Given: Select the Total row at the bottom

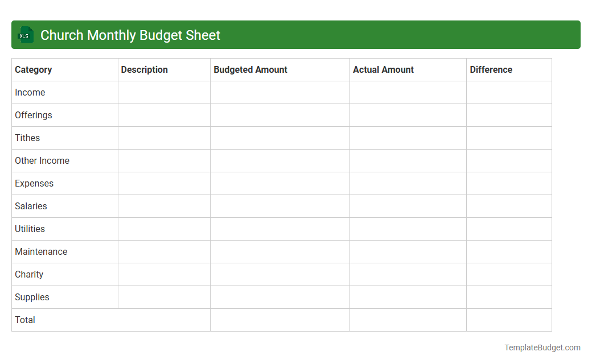Looking at the screenshot, I should pos(25,320).
